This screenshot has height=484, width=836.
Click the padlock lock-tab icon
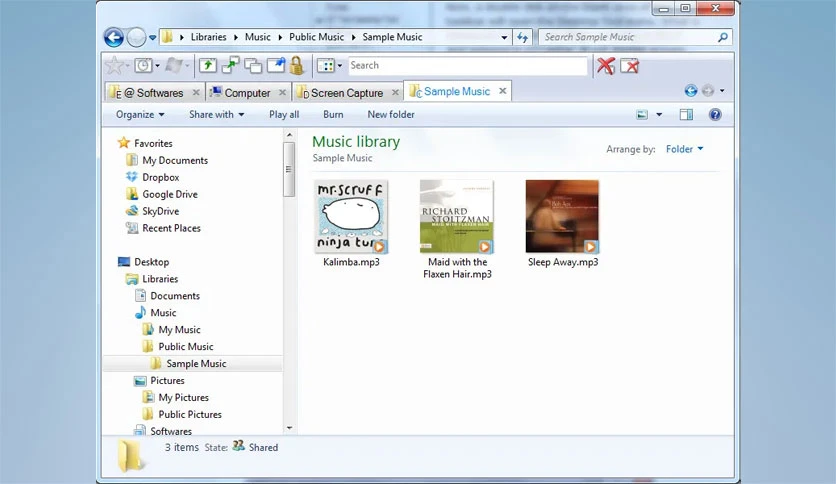[x=297, y=66]
